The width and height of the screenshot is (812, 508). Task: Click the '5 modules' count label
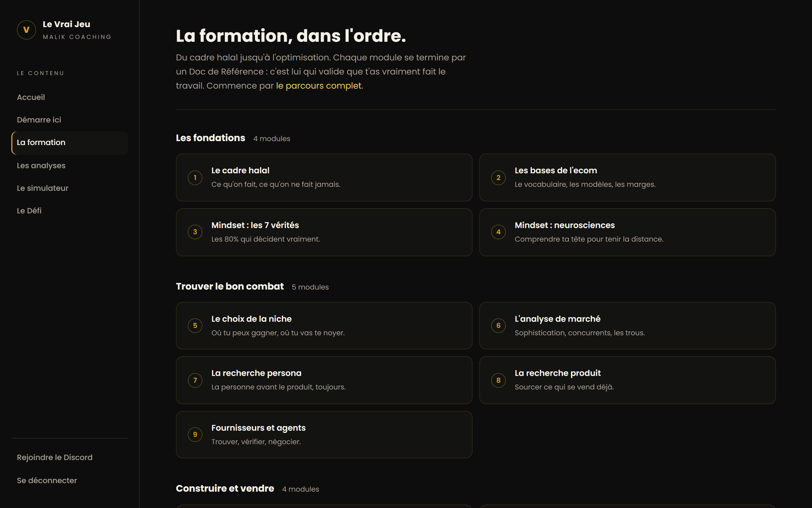click(x=310, y=287)
